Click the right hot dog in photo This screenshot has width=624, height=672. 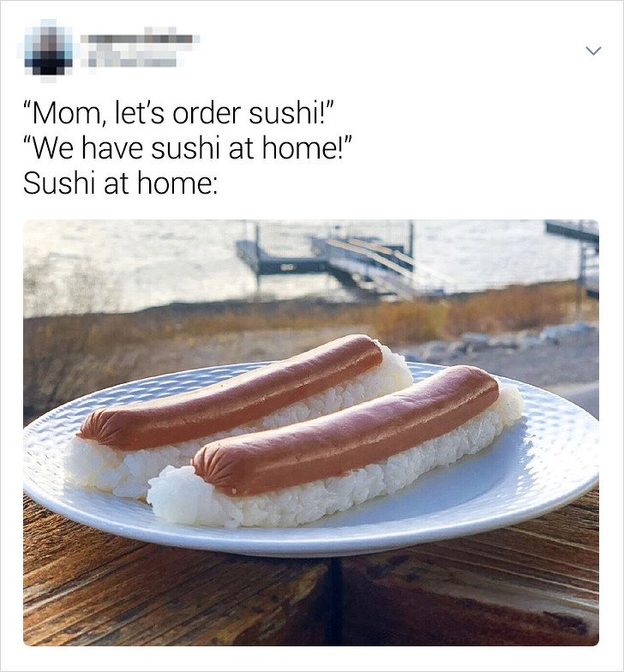click(x=345, y=432)
